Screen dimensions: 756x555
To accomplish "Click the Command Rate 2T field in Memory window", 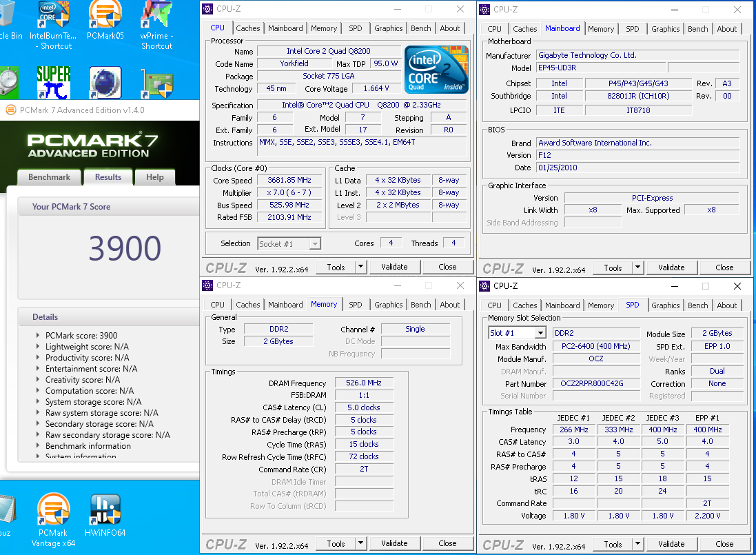I will point(364,469).
